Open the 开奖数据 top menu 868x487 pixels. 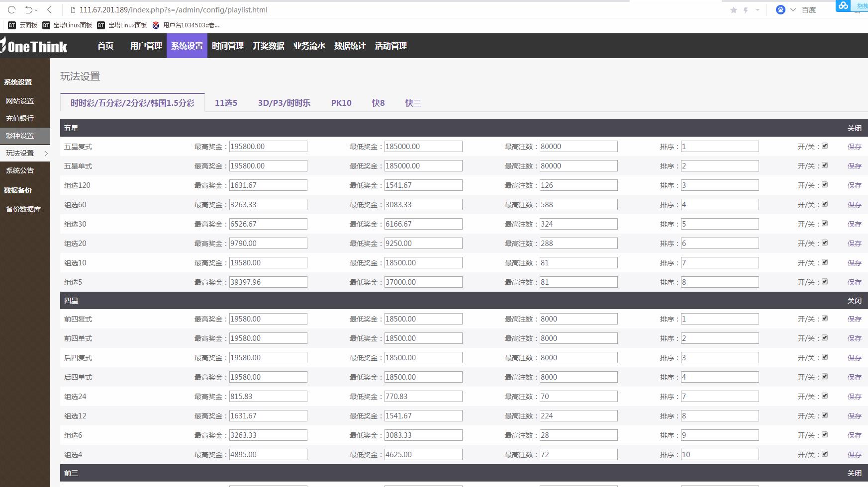coord(268,46)
